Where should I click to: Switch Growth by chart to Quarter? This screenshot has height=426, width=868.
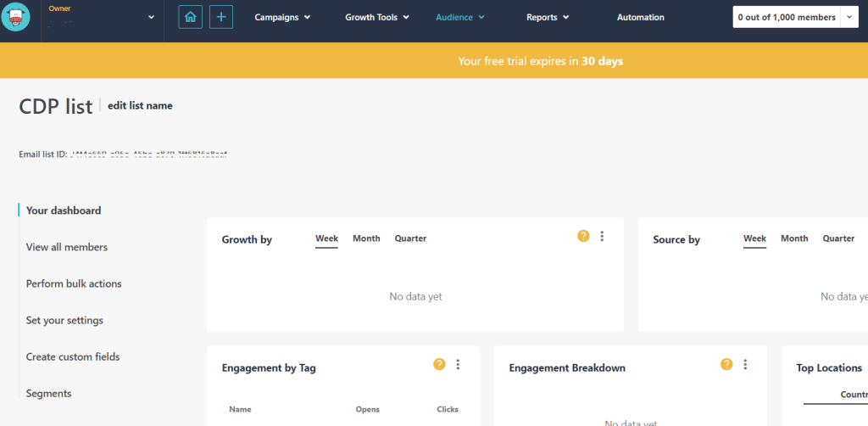(x=410, y=238)
